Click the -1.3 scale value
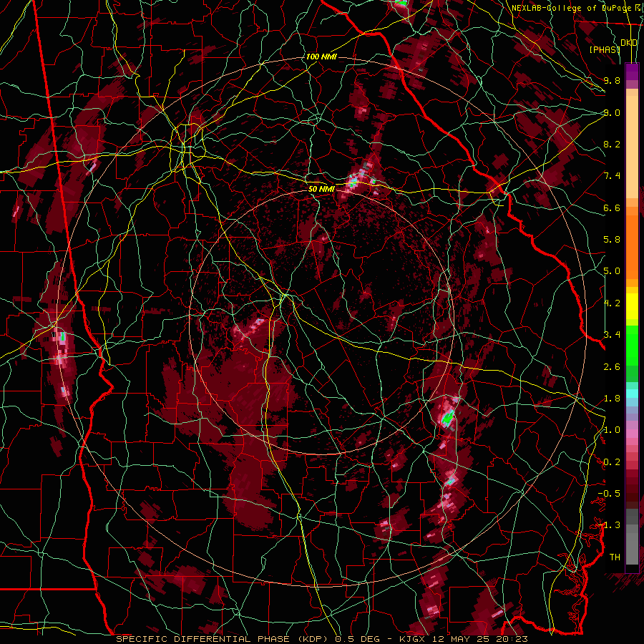Image resolution: width=644 pixels, height=644 pixels. 609,525
